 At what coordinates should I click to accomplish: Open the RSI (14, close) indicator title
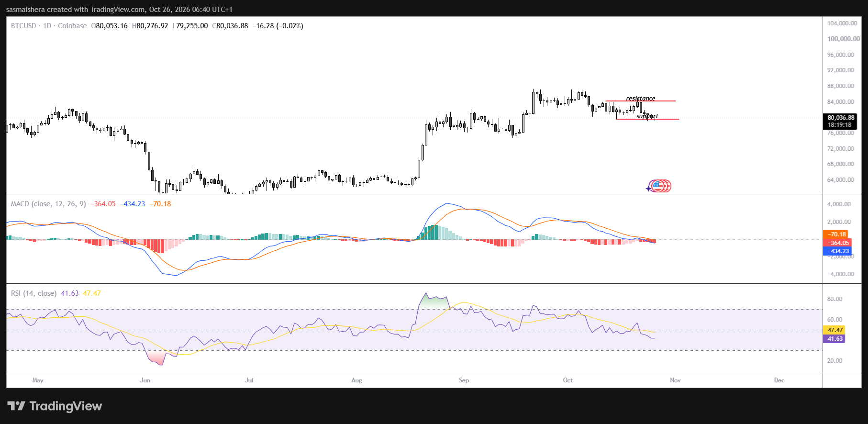point(33,293)
